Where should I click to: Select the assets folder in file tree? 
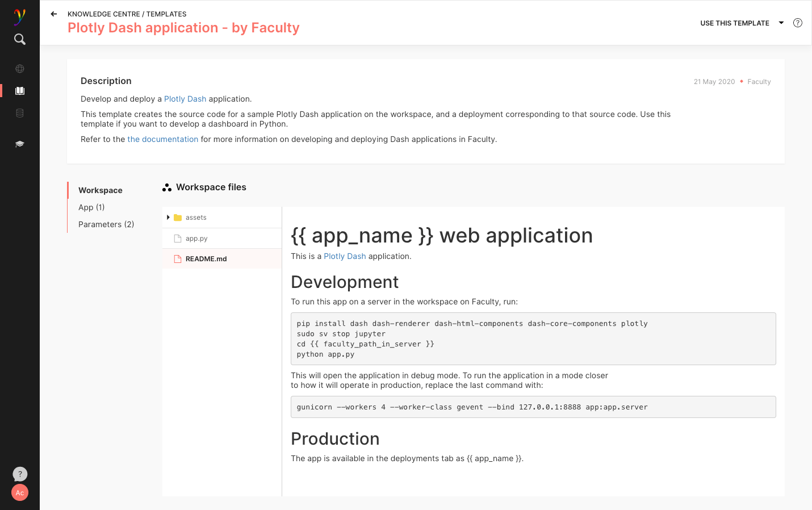(196, 218)
